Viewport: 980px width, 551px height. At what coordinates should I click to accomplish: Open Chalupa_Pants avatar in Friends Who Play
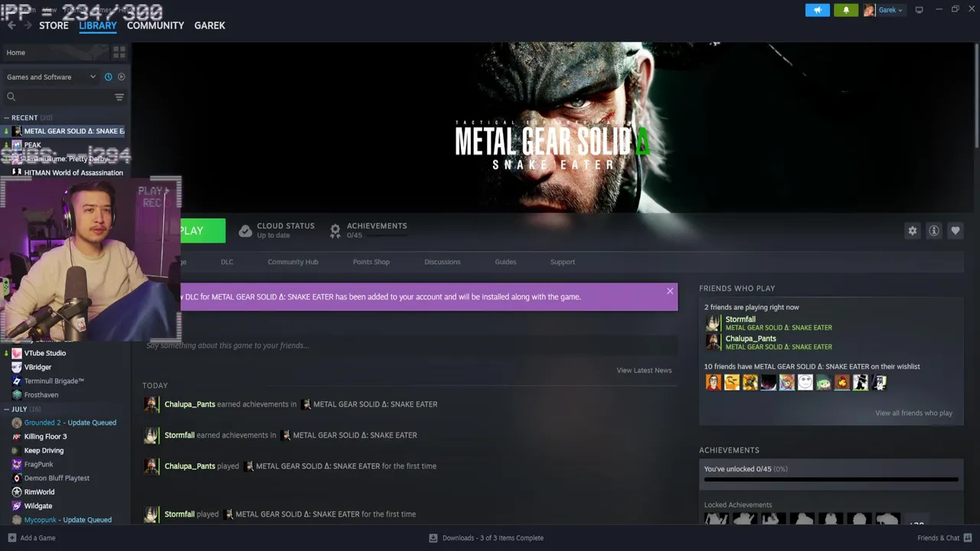713,342
